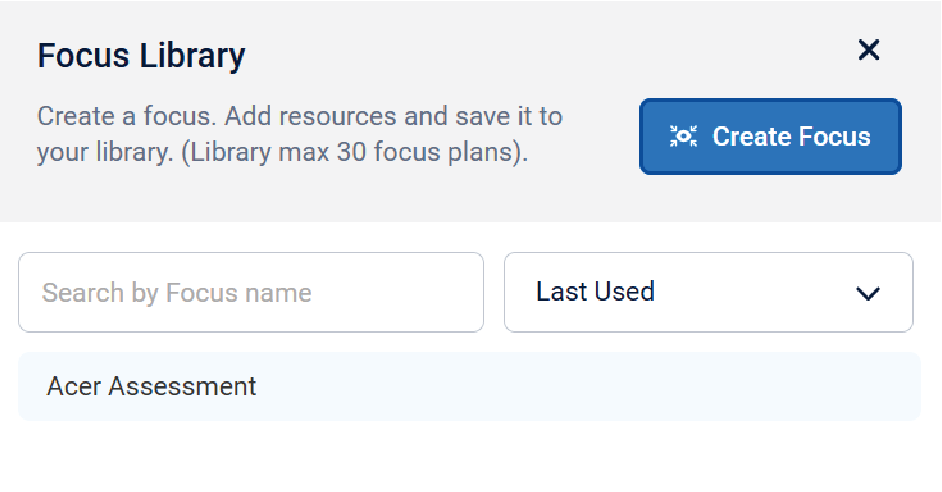Click the crosshair focus glyph on blue button
Screen dimensions: 942x492
click(x=683, y=137)
